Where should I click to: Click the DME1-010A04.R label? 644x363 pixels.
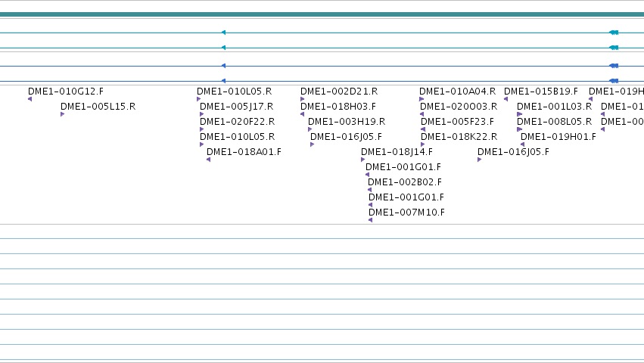(457, 92)
